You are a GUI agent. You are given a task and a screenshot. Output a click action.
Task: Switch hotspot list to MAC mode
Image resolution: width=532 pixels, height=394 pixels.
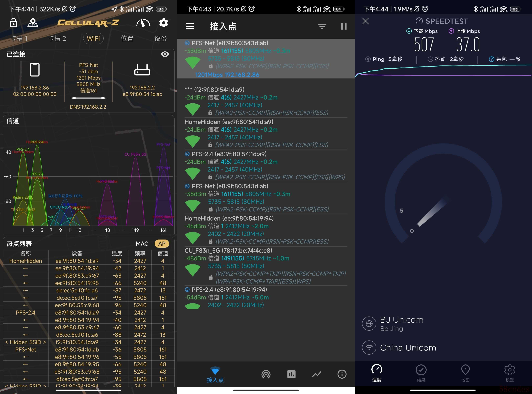pos(142,243)
